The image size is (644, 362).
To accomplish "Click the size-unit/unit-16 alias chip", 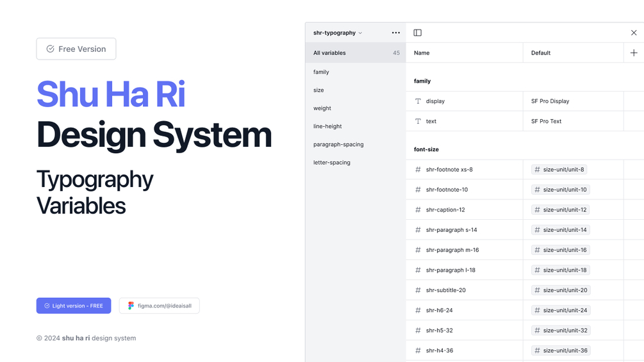I will (x=561, y=250).
